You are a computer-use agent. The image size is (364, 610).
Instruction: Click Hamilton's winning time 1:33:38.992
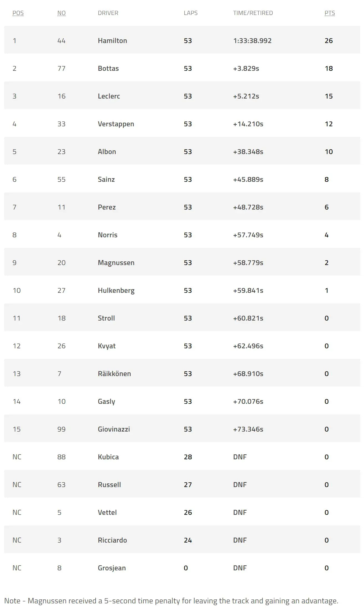(x=252, y=41)
